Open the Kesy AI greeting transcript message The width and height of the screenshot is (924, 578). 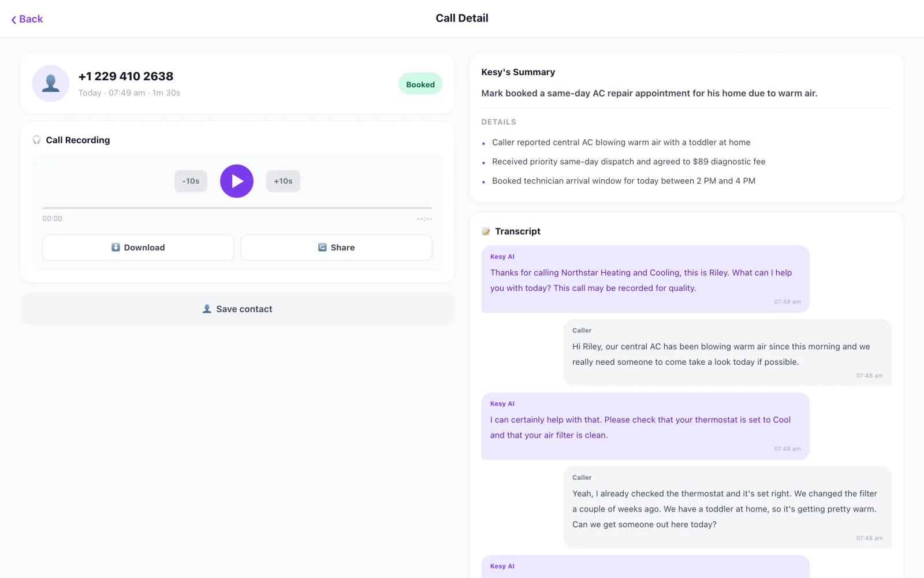pyautogui.click(x=645, y=279)
